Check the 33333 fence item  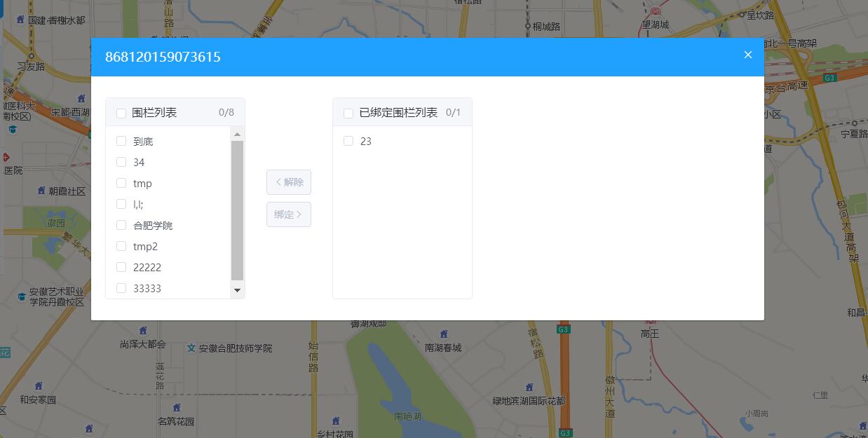pos(121,288)
